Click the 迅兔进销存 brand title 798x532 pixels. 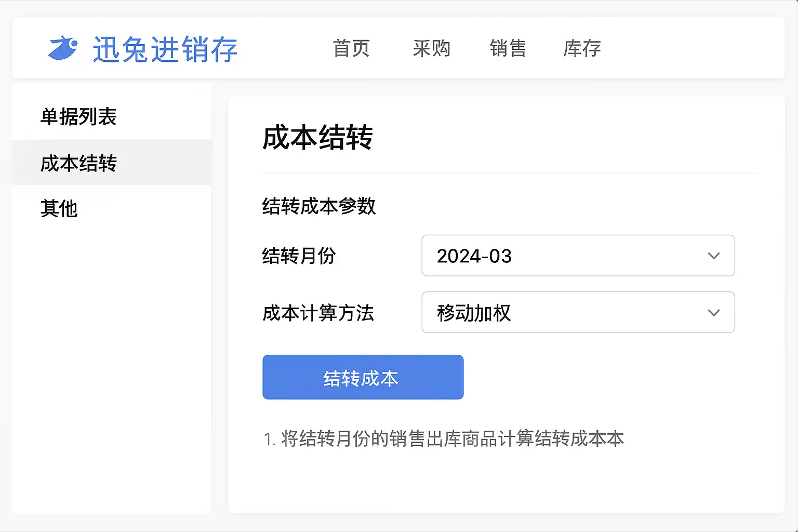point(165,49)
